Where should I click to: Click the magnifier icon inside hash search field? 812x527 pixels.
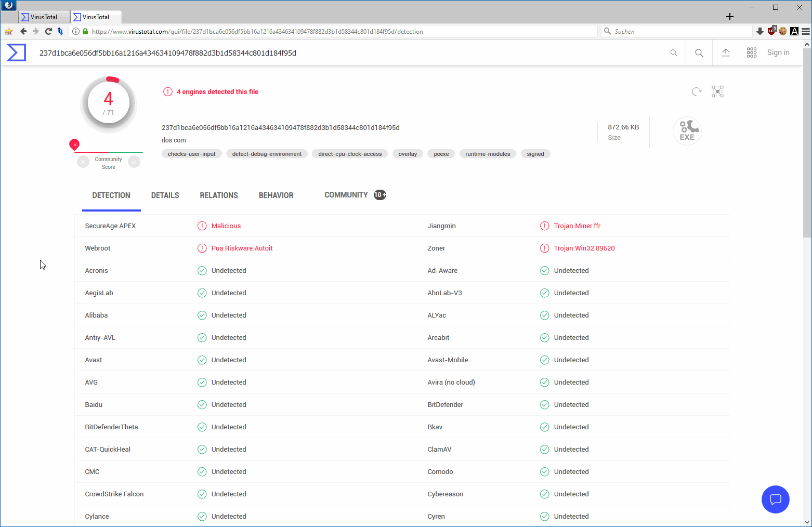[674, 52]
